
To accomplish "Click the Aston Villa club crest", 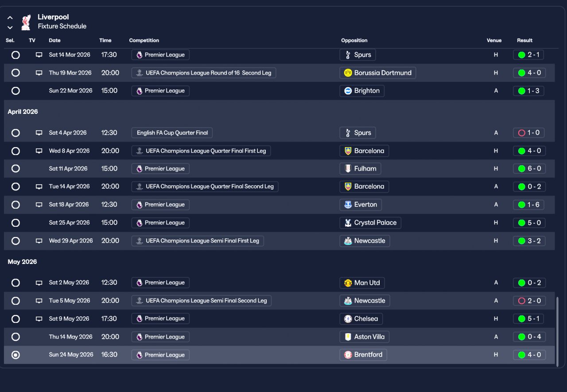I will 348,337.
